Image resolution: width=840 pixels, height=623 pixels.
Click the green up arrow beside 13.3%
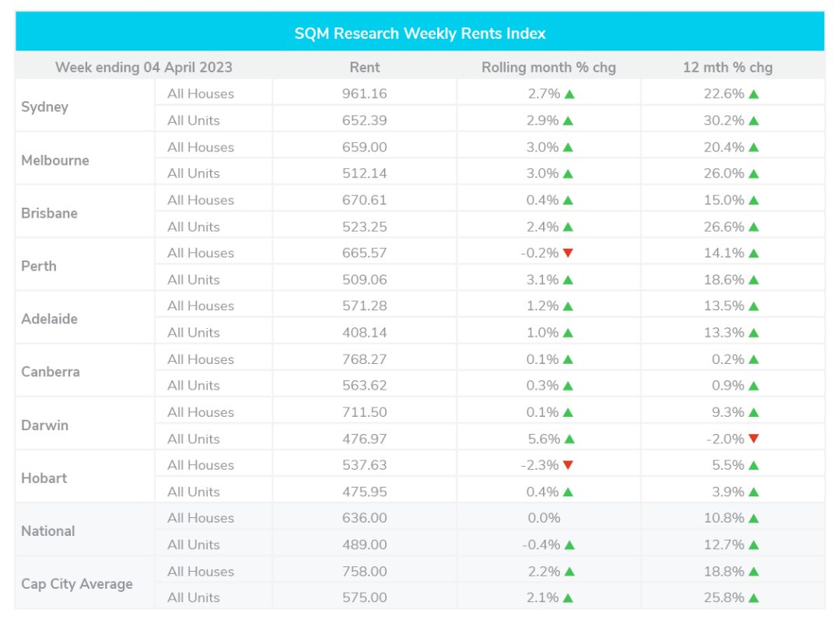tap(754, 333)
